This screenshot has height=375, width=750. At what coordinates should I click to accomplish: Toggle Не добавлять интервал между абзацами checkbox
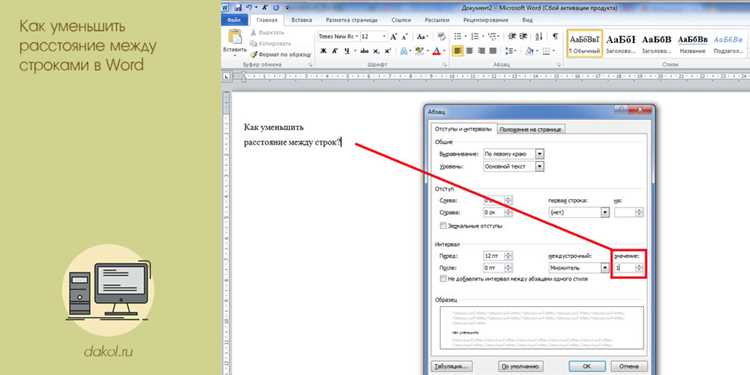(443, 278)
